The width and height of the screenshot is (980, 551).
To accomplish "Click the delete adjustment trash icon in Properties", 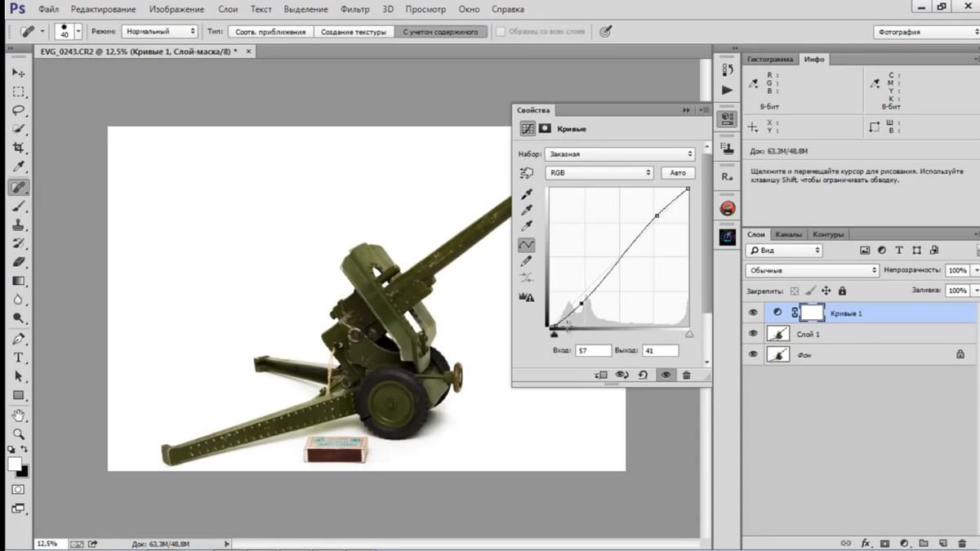I will pyautogui.click(x=686, y=375).
